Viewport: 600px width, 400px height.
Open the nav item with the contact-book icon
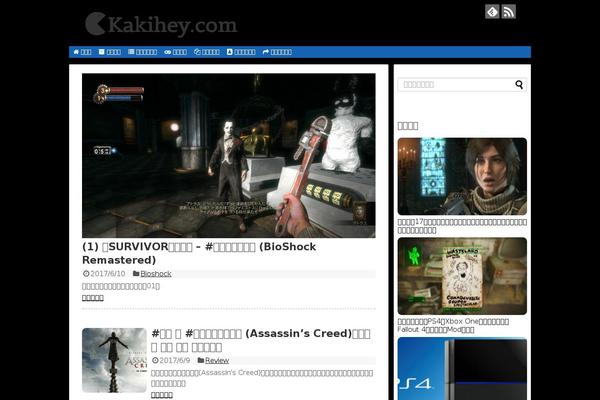(241, 52)
